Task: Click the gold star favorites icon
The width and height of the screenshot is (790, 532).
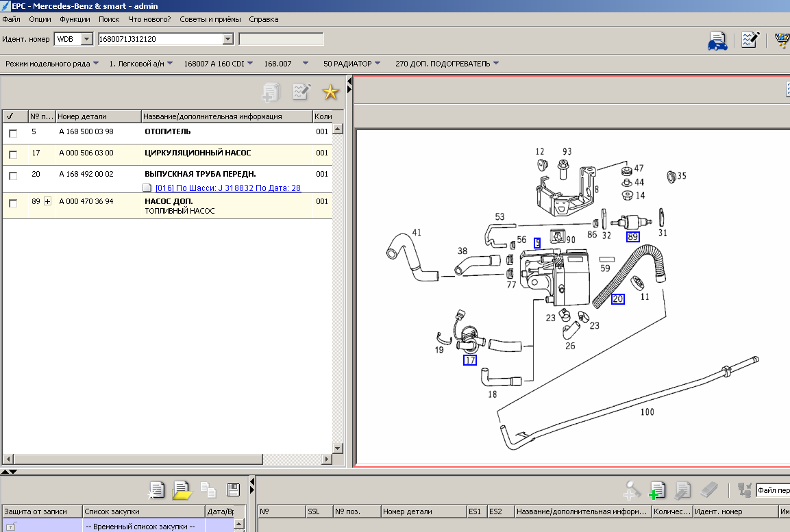Action: 330,92
